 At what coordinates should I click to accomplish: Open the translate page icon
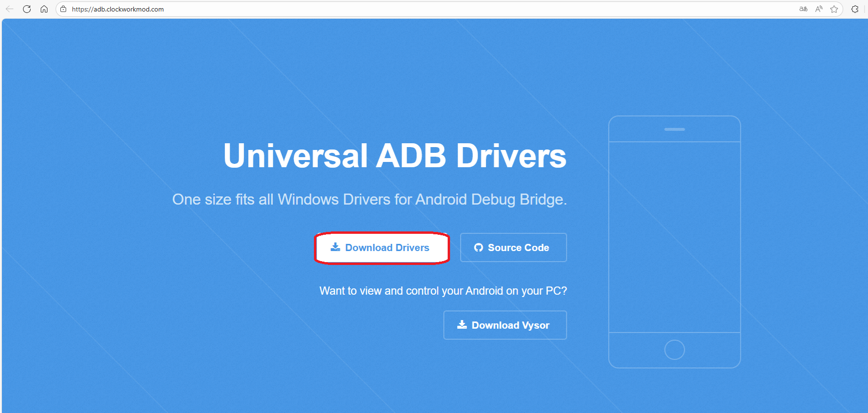pyautogui.click(x=803, y=9)
